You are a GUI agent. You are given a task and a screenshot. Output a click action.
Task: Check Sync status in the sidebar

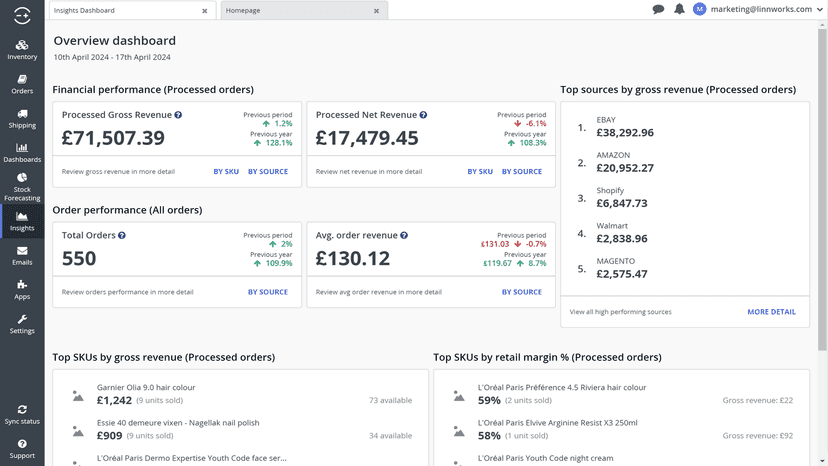click(x=22, y=415)
